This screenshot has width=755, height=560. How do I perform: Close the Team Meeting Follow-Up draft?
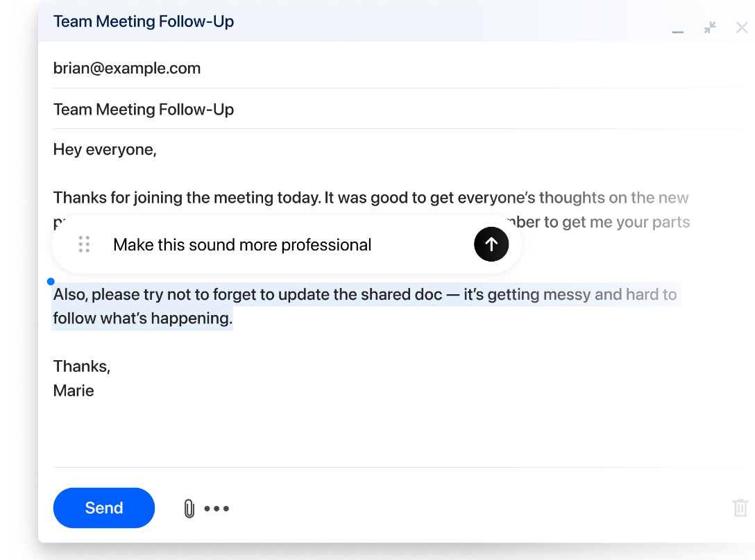[x=742, y=28]
